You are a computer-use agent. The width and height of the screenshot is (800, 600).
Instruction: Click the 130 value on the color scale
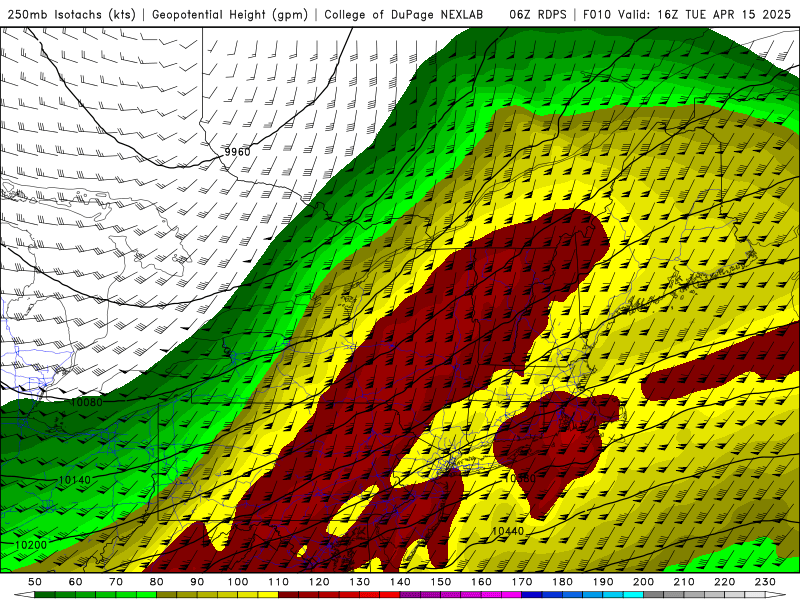(x=360, y=582)
